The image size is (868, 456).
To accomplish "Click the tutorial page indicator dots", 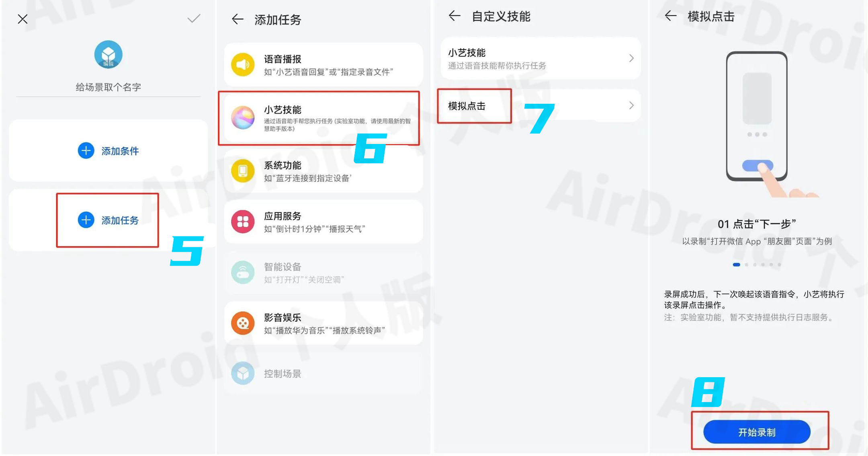I will point(757,265).
